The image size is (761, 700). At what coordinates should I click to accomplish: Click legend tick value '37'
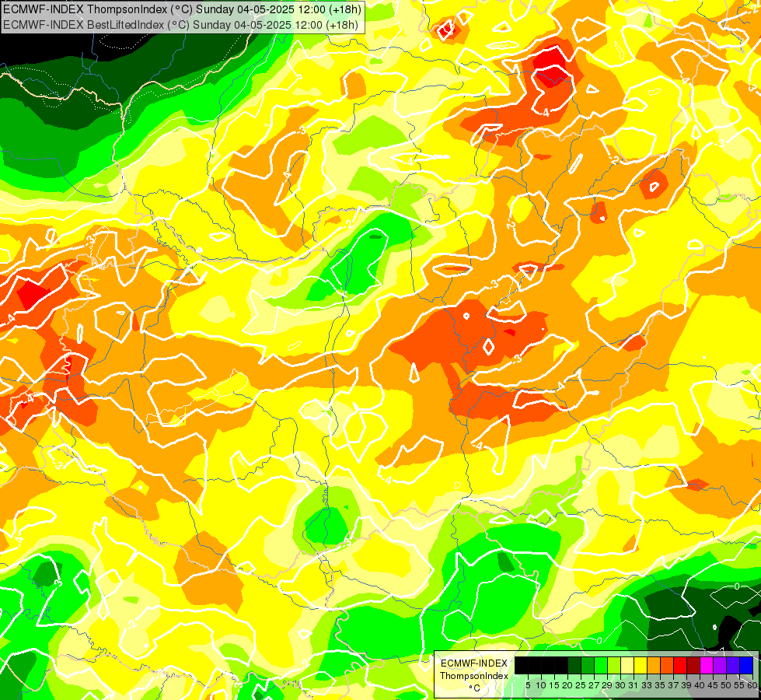click(x=673, y=685)
